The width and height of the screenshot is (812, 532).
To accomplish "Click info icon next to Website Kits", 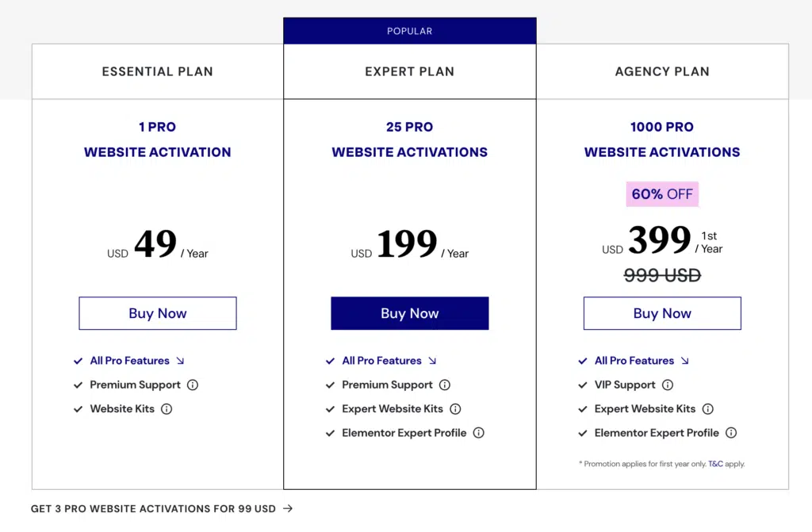I will [167, 409].
